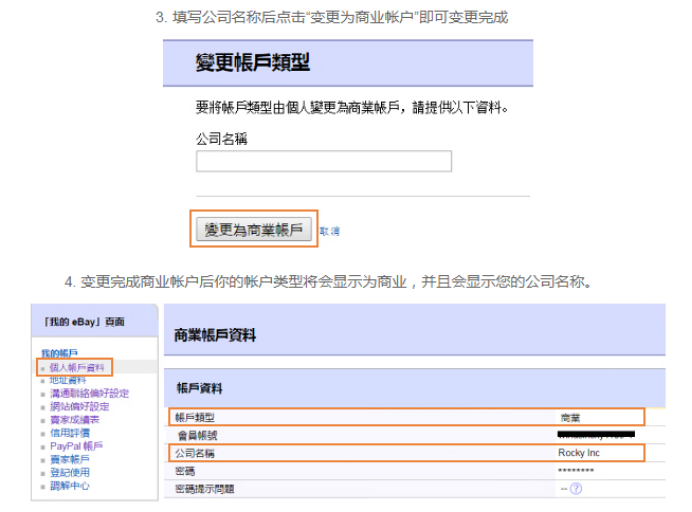Open 賣家成績表 in the sidebar
Image resolution: width=692 pixels, height=512 pixels.
74,419
